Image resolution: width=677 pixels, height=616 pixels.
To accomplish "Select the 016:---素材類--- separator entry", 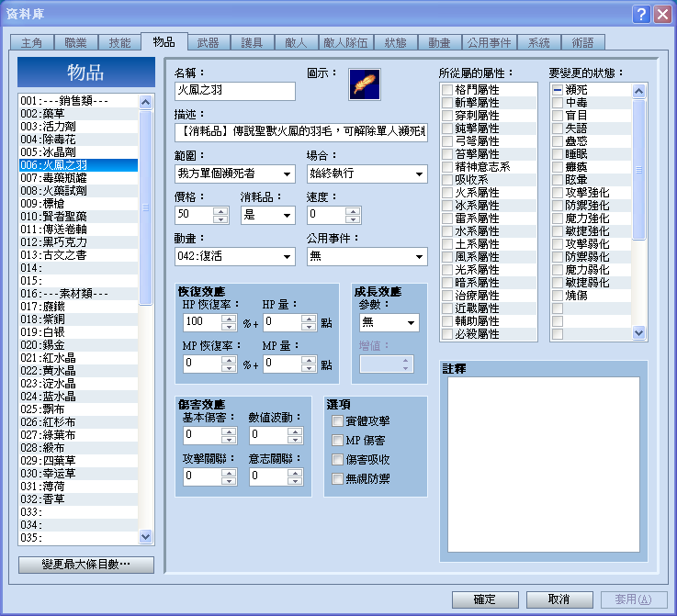I will pyautogui.click(x=79, y=294).
